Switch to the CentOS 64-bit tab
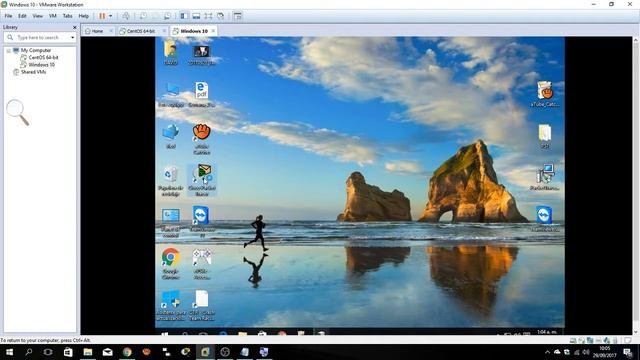The height and width of the screenshot is (360, 640). 140,31
